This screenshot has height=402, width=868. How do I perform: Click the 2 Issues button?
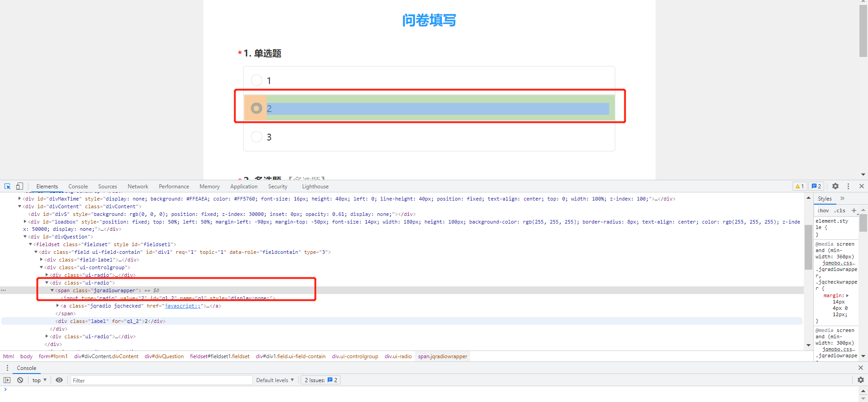[x=321, y=380]
